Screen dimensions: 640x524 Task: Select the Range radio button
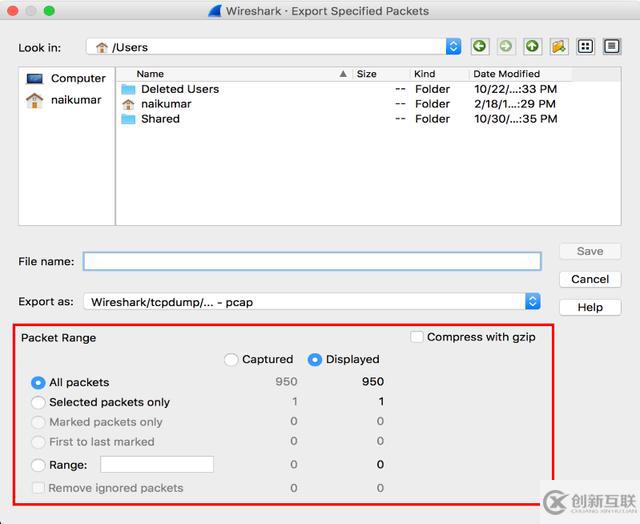click(x=38, y=465)
